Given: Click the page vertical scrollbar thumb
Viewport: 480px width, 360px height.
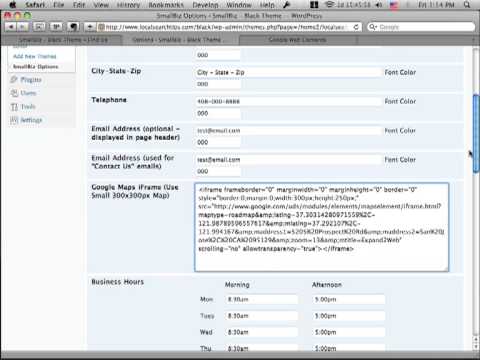Looking at the screenshot, I should tap(476, 134).
